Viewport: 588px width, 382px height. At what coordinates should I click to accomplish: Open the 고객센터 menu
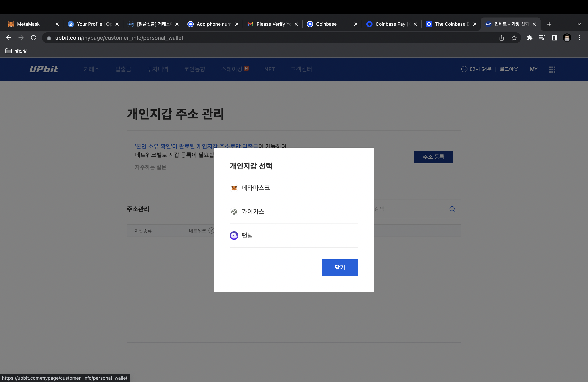301,69
